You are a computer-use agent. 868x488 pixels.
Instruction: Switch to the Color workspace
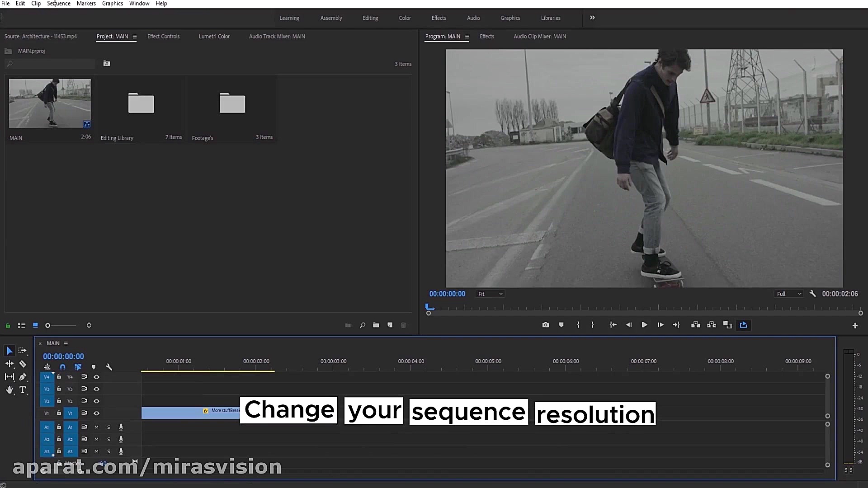coord(405,18)
